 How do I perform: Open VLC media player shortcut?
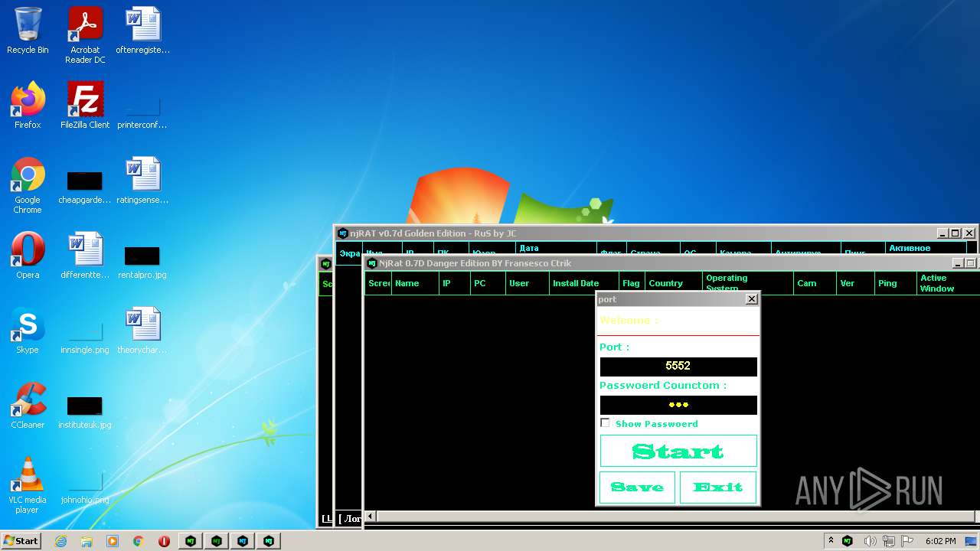28,485
